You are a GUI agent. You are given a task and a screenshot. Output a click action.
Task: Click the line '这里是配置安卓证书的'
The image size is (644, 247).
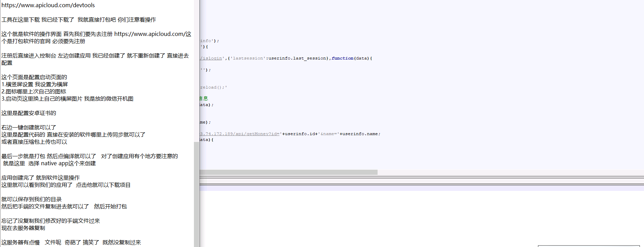(29, 113)
